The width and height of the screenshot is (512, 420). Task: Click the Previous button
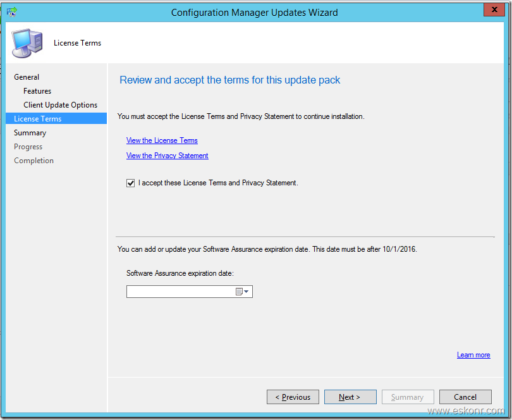point(293,397)
